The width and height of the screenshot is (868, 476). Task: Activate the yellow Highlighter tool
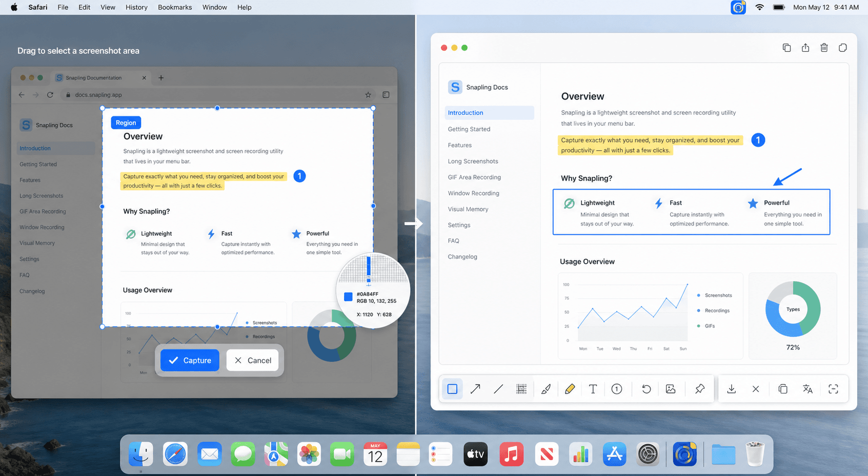pos(570,389)
